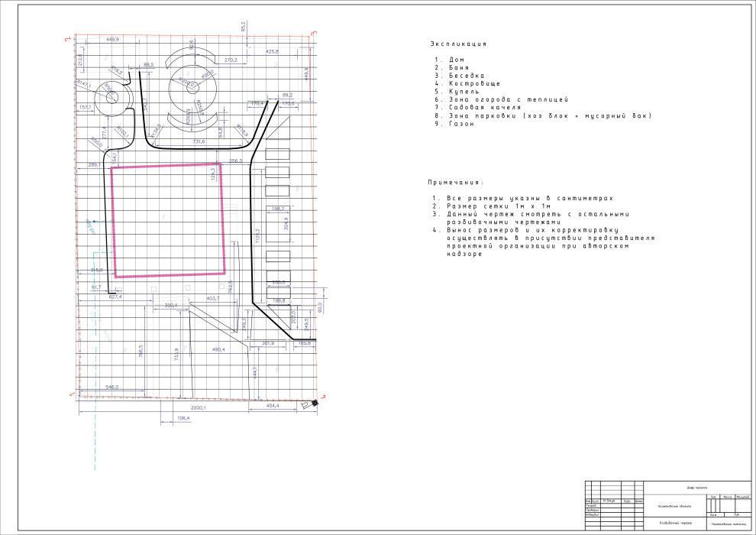The height and width of the screenshot is (535, 756).
Task: Click legend item '1. Дом'
Action: 450,60
